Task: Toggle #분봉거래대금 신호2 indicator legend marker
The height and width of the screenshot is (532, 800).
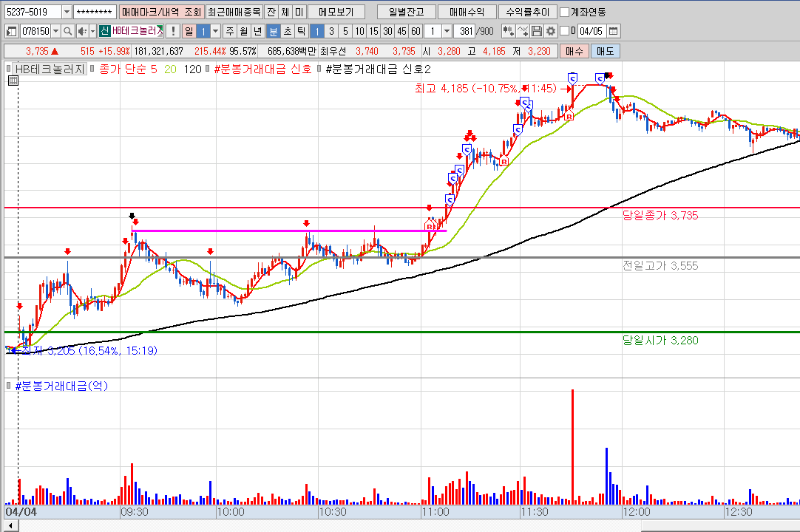Action: (x=319, y=69)
